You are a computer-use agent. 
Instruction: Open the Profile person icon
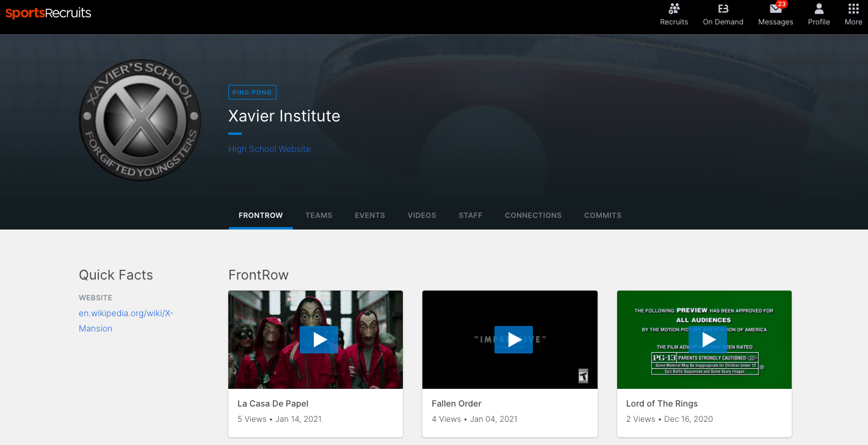tap(819, 9)
